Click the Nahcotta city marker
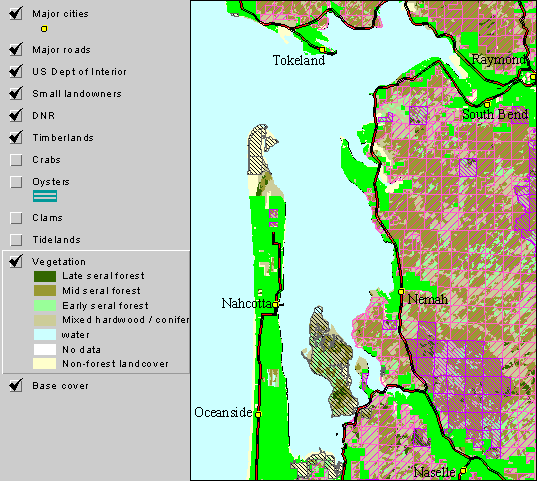The image size is (537, 481). (275, 304)
